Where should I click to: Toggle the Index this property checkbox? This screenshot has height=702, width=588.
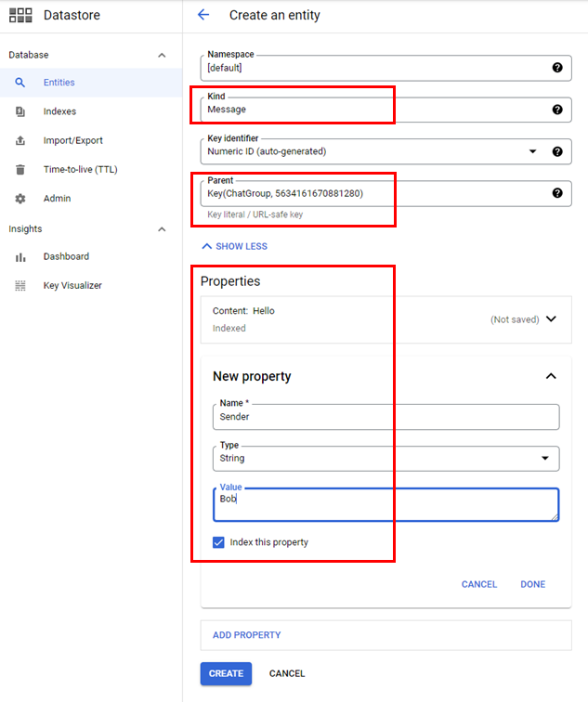coord(219,542)
